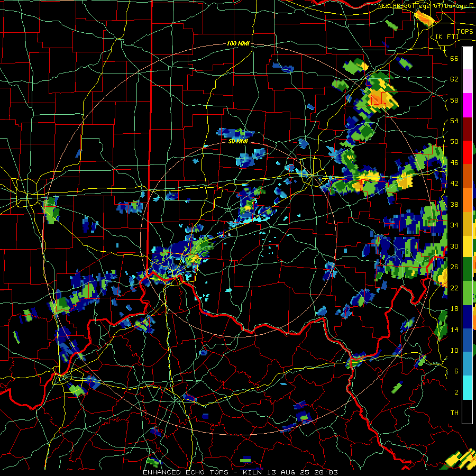This screenshot has height=476, width=476.
Task: Click the legend value "26"
Action: [454, 267]
